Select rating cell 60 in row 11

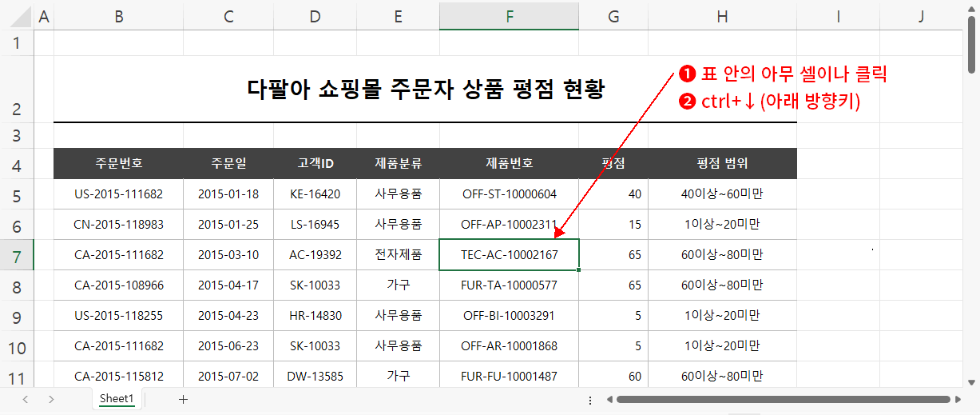click(x=613, y=376)
